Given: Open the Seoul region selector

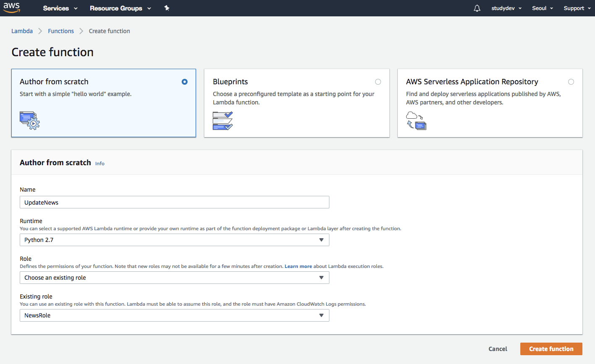Looking at the screenshot, I should click(x=543, y=8).
